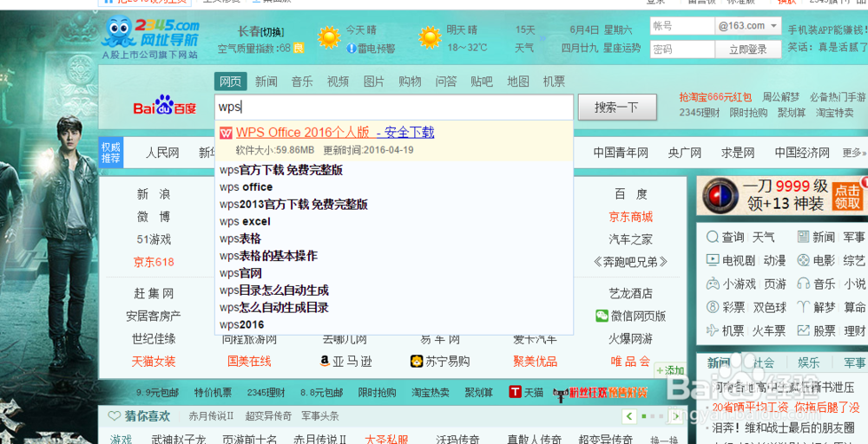The height and width of the screenshot is (444, 868).
Task: Click the sun icon for today's weather
Action: pyautogui.click(x=329, y=37)
